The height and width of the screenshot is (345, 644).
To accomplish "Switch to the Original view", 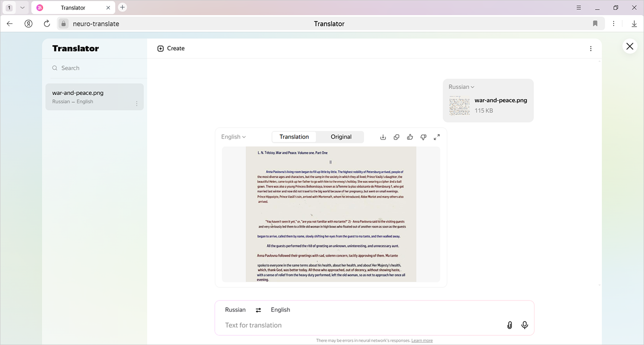I will 341,137.
